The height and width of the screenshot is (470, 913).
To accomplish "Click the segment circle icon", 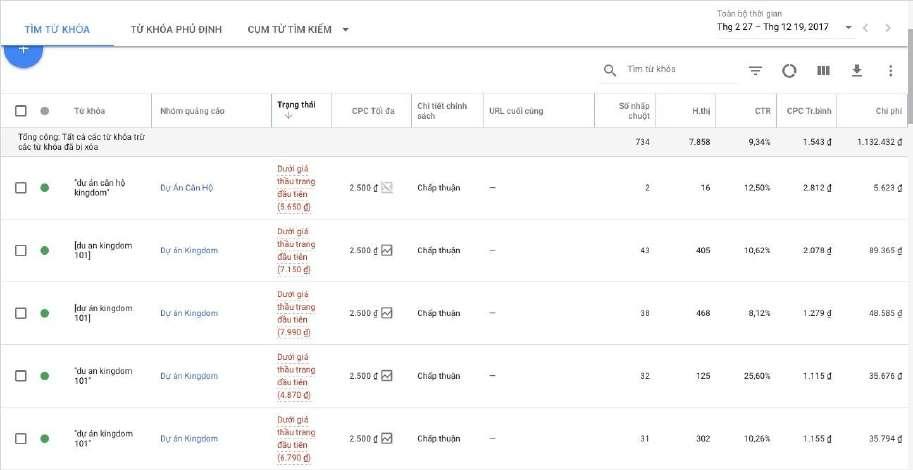I will 789,71.
